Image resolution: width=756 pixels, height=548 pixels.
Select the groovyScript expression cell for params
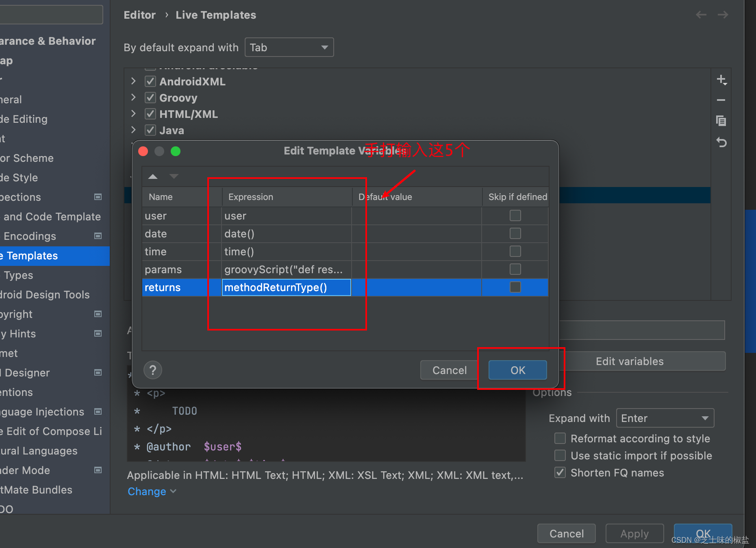click(287, 270)
